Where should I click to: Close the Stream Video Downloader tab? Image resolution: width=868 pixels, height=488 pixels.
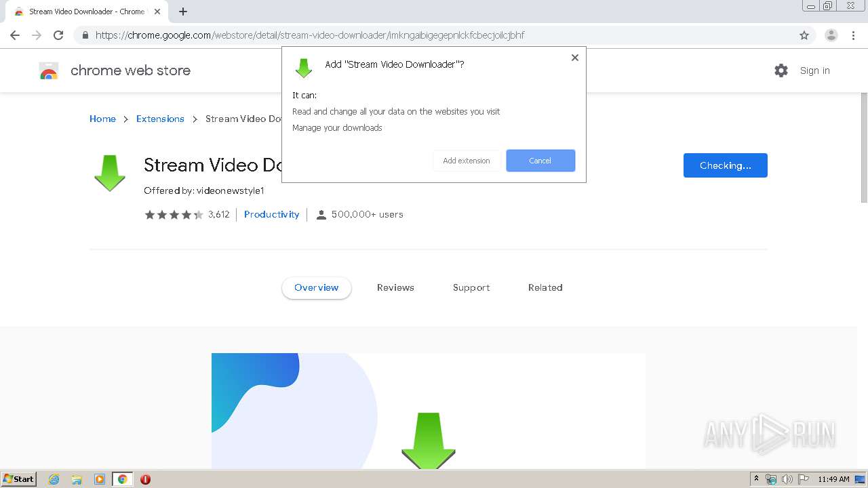tap(157, 12)
